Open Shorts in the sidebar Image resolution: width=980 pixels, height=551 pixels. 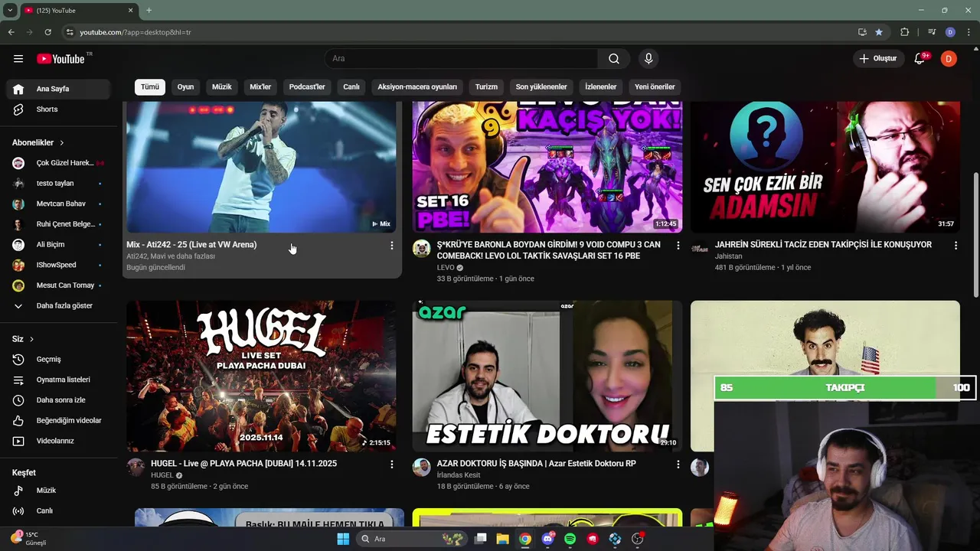point(58,109)
